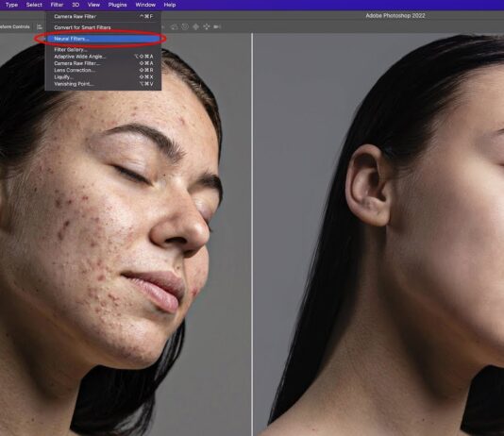
Task: Open Lens Correction...
Action: pos(103,71)
